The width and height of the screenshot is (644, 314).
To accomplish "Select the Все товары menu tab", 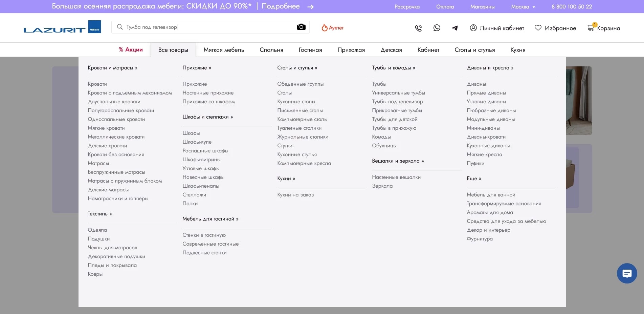I will [x=173, y=50].
